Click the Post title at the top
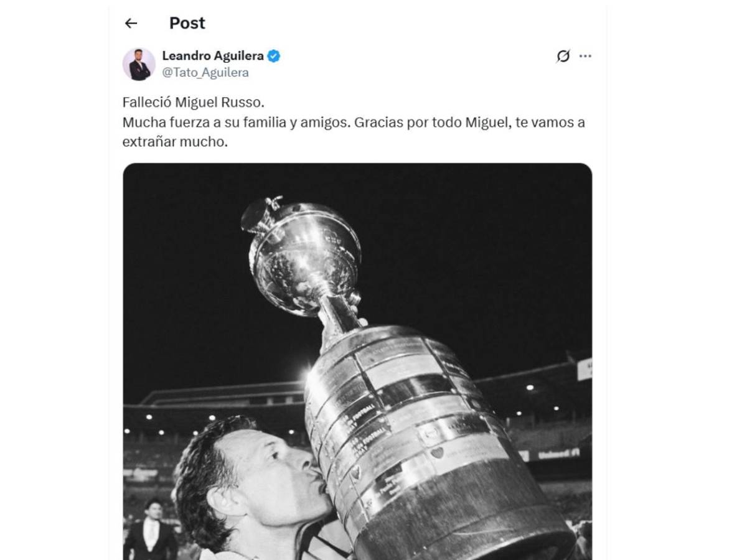The image size is (747, 560). (x=187, y=23)
